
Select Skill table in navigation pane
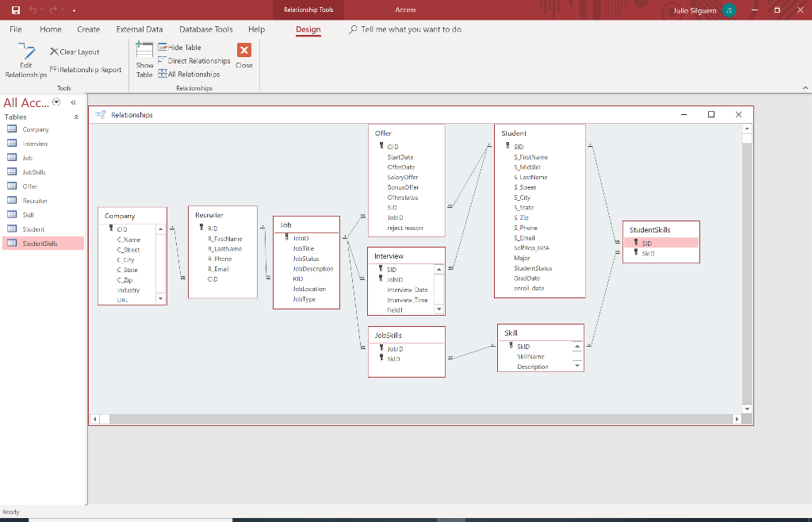[43, 215]
